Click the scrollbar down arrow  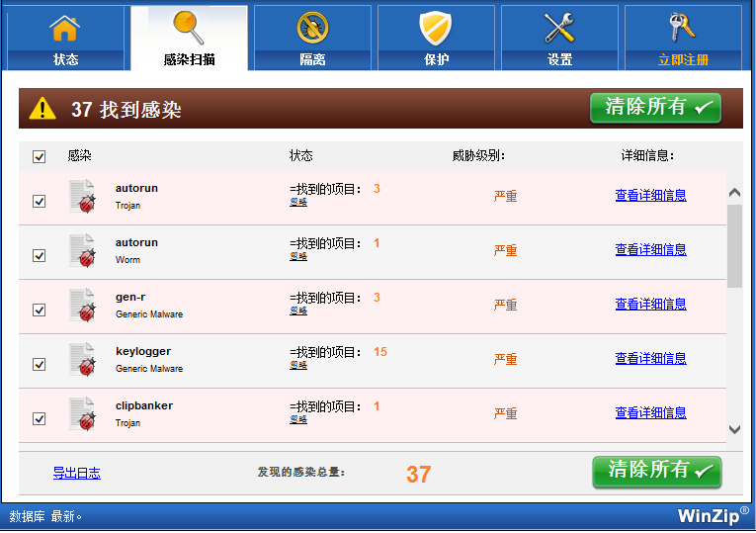point(735,429)
